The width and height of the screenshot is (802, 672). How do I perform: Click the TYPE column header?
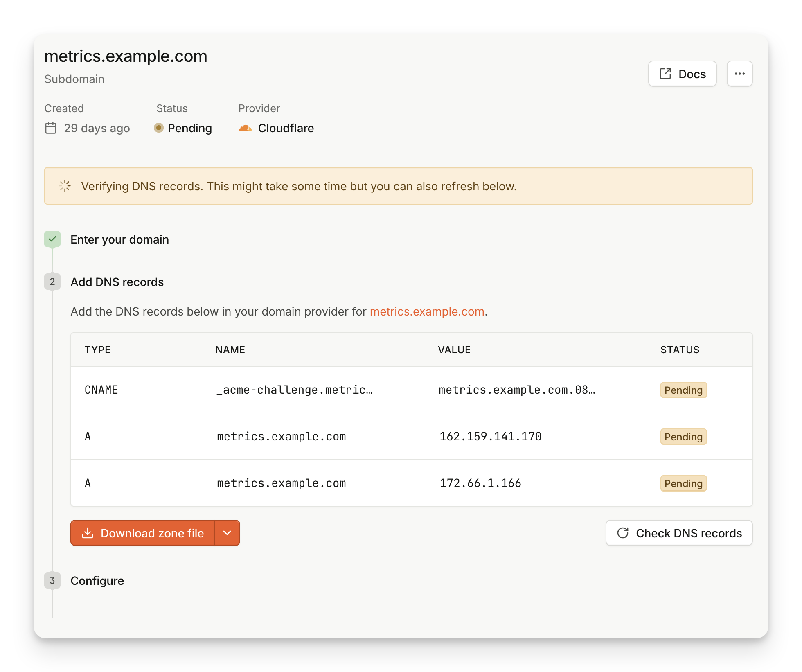click(x=97, y=350)
